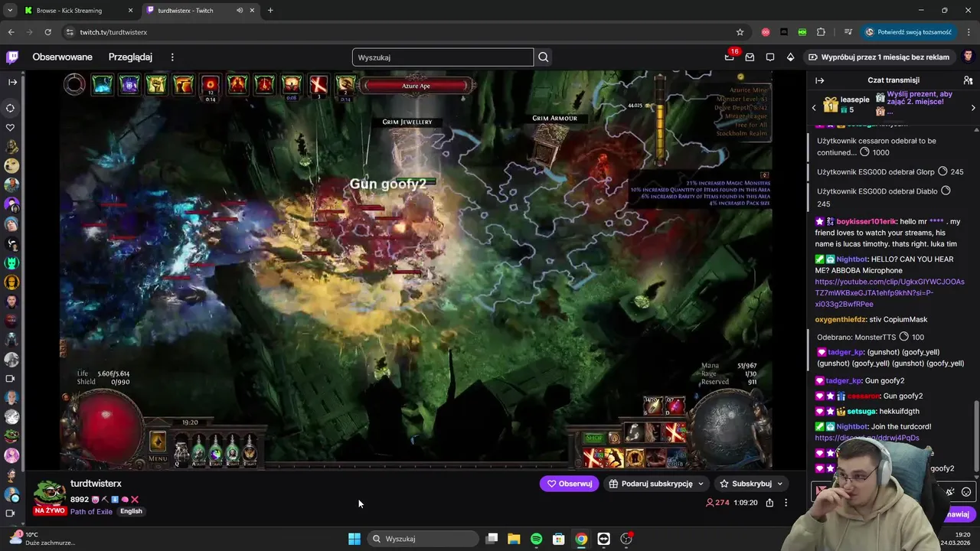This screenshot has width=980, height=551.
Task: Open the browser Extensions puzzle icon
Action: click(821, 32)
